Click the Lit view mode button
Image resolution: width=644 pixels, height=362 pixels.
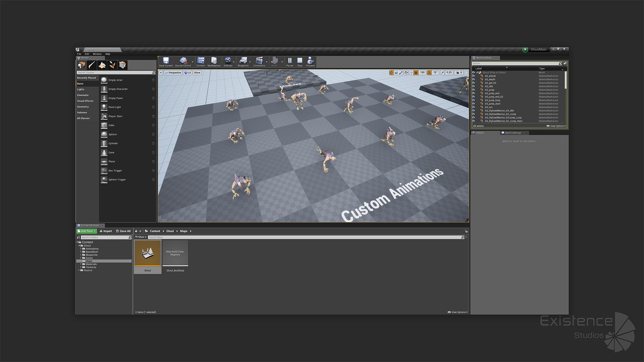(188, 73)
